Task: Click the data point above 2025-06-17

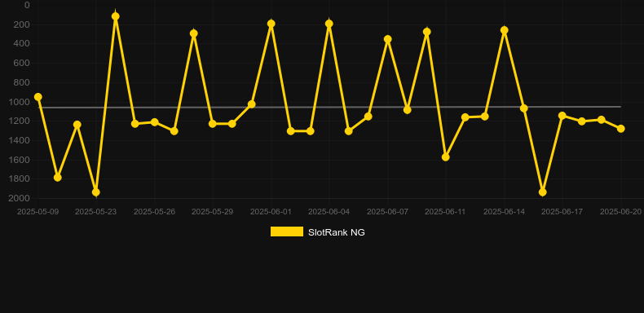Action: [x=562, y=116]
